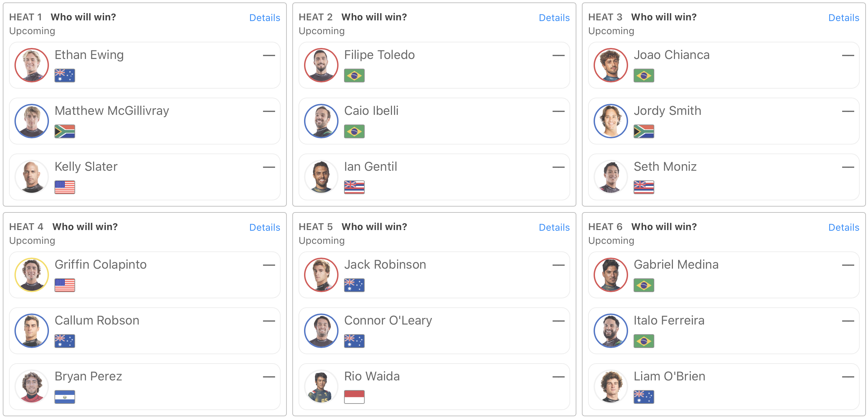Click Matthew McGillivray's South Africa flag
868x418 pixels.
click(64, 131)
